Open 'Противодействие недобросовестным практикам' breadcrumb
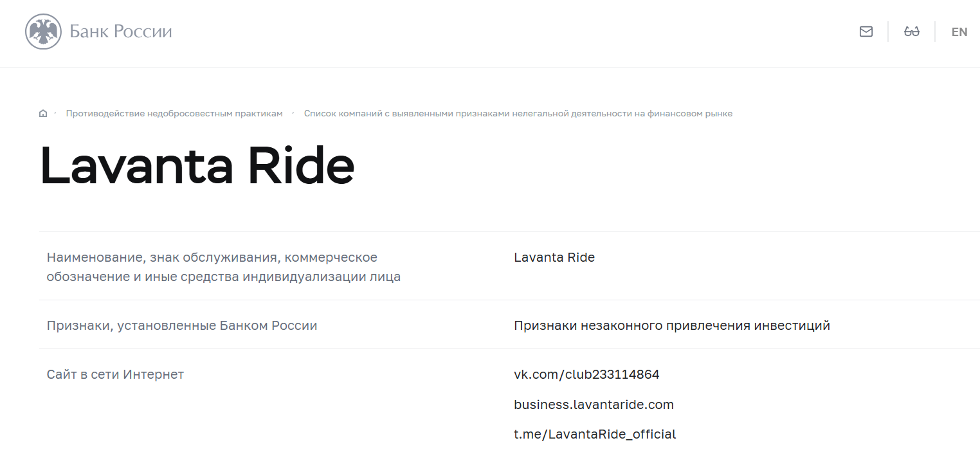 (x=174, y=114)
